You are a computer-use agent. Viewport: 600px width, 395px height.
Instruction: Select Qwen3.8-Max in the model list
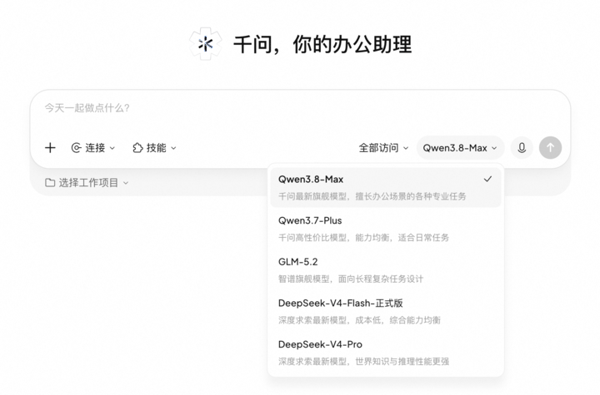pyautogui.click(x=385, y=188)
